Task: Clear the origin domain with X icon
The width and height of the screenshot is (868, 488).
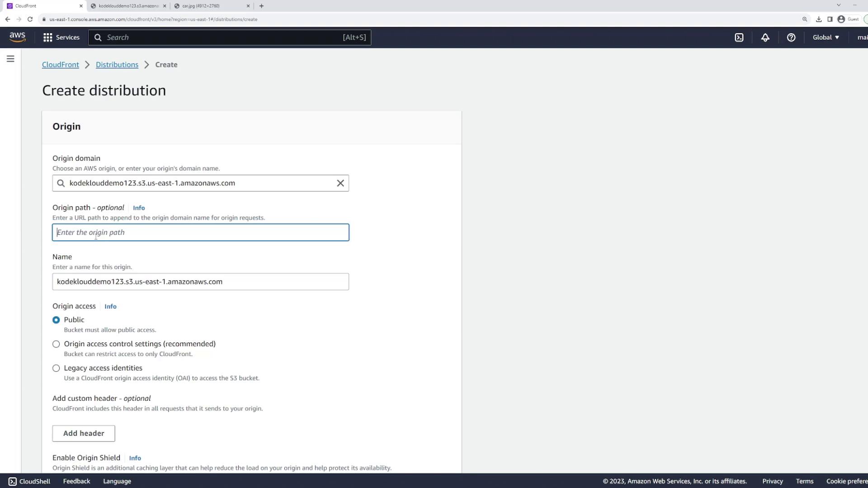Action: click(340, 183)
